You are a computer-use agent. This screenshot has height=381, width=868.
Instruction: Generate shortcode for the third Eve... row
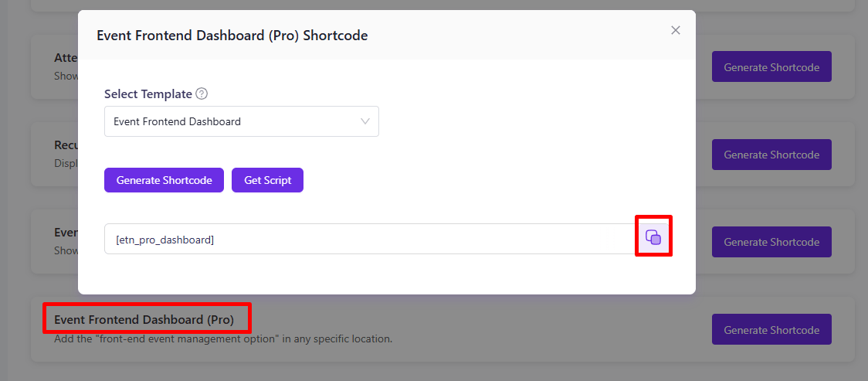pos(771,242)
